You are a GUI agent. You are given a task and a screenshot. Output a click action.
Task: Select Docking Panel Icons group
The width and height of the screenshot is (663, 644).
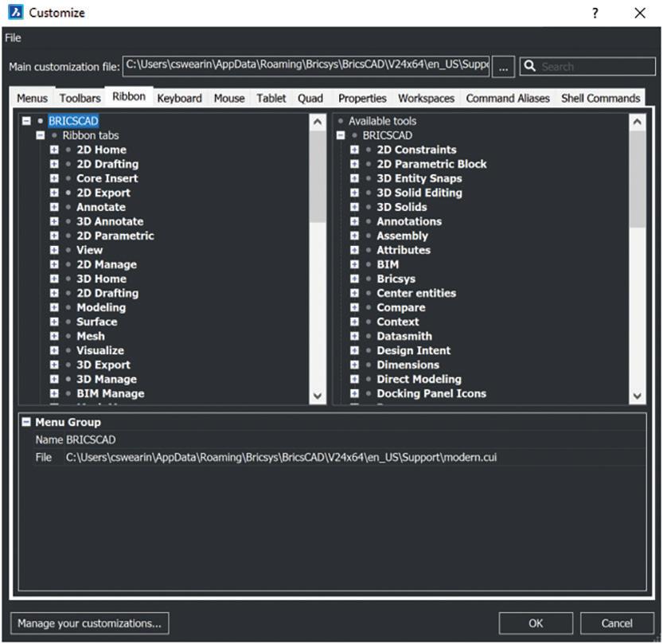(431, 394)
